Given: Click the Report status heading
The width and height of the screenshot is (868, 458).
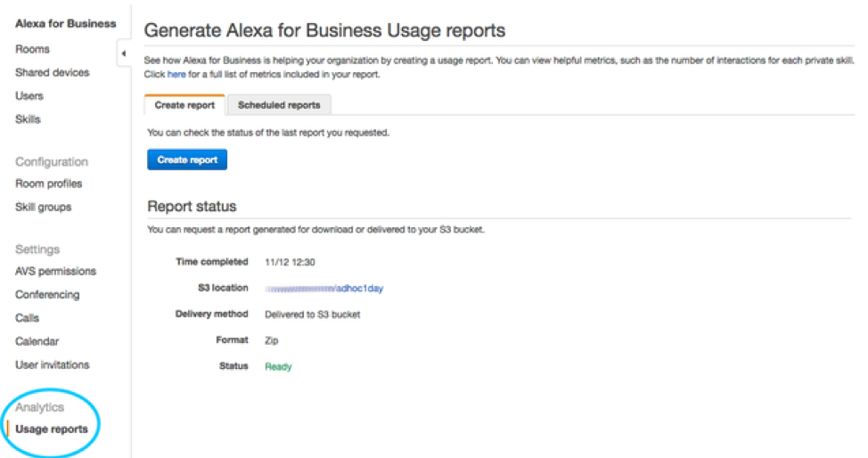Looking at the screenshot, I should pos(192,207).
